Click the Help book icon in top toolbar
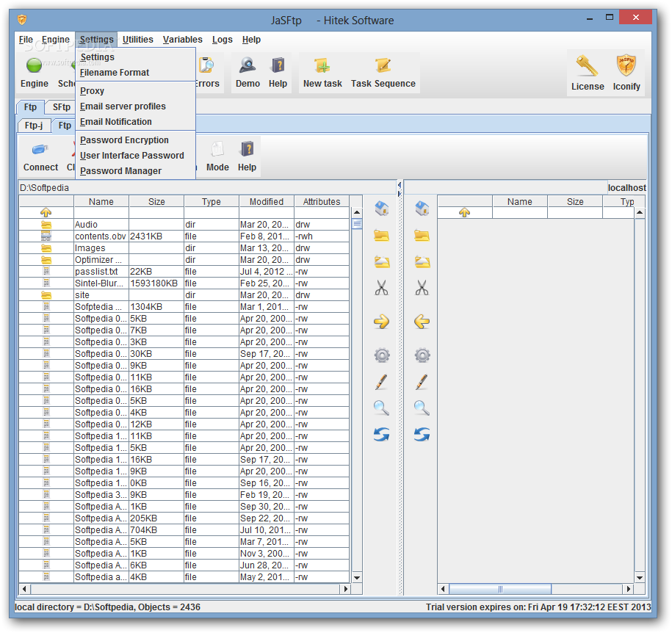The width and height of the screenshot is (672, 633). (278, 65)
